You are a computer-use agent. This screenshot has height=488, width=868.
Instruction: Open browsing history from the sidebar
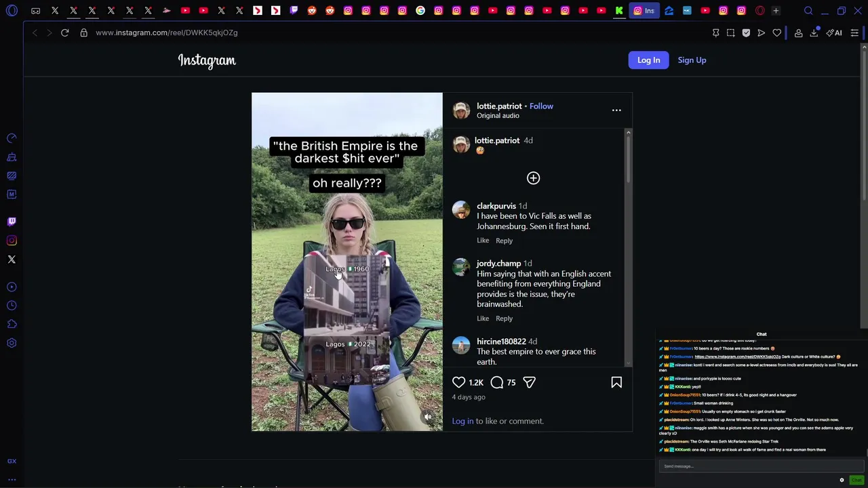12,306
